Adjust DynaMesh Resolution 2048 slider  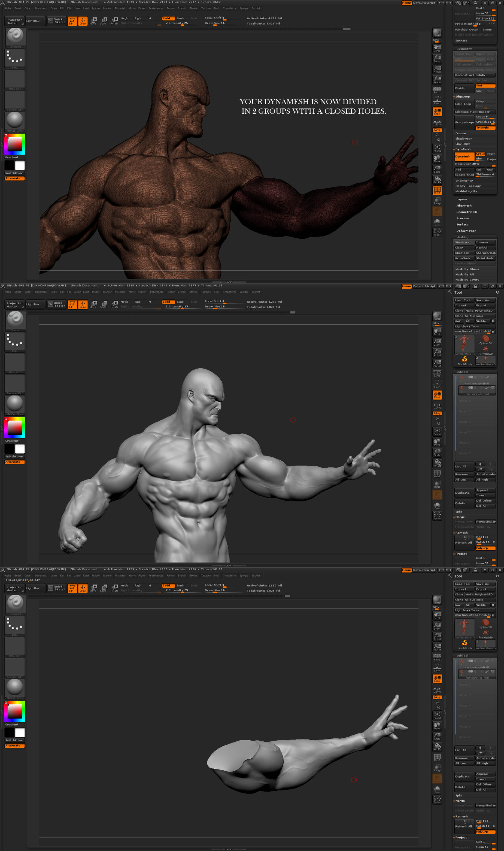[475, 164]
